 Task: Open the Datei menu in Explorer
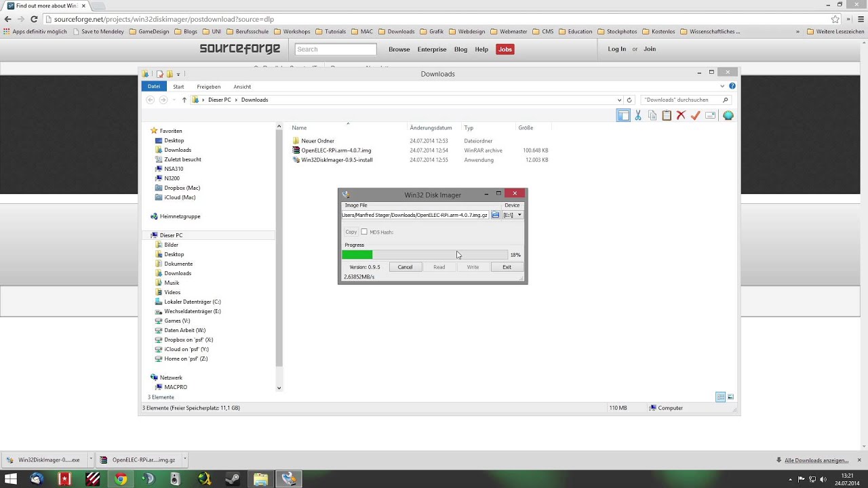(154, 87)
